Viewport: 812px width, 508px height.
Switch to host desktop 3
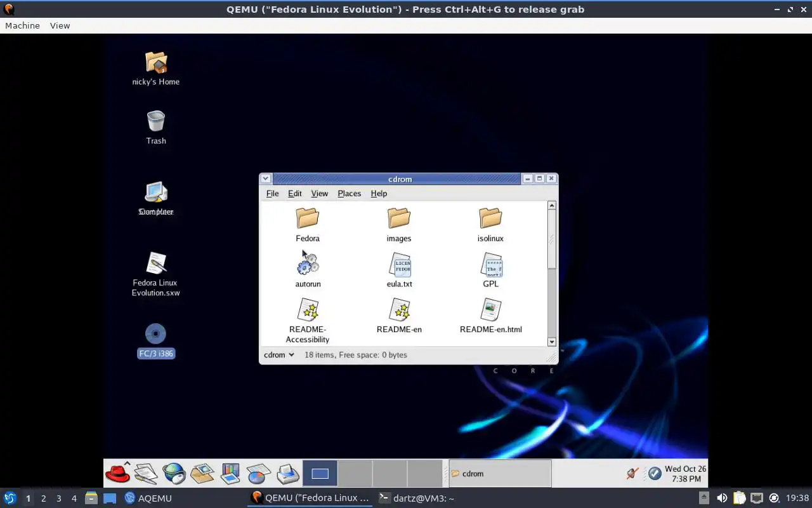tap(58, 498)
